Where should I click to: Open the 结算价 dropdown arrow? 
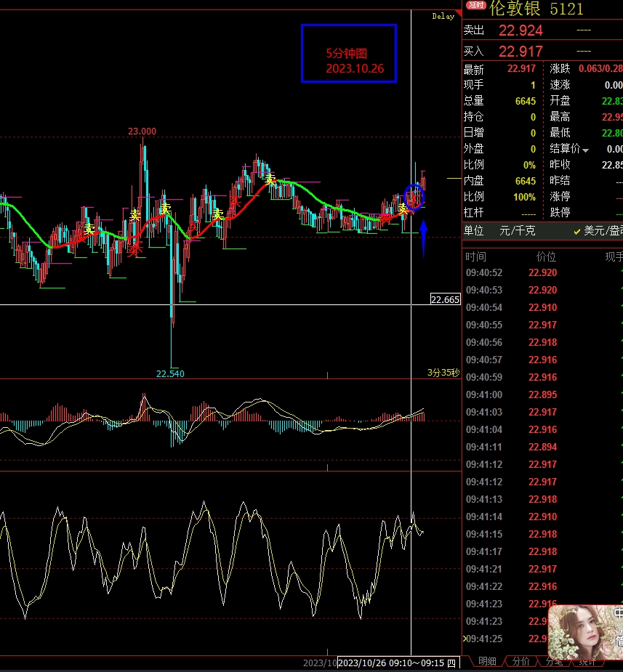(586, 150)
